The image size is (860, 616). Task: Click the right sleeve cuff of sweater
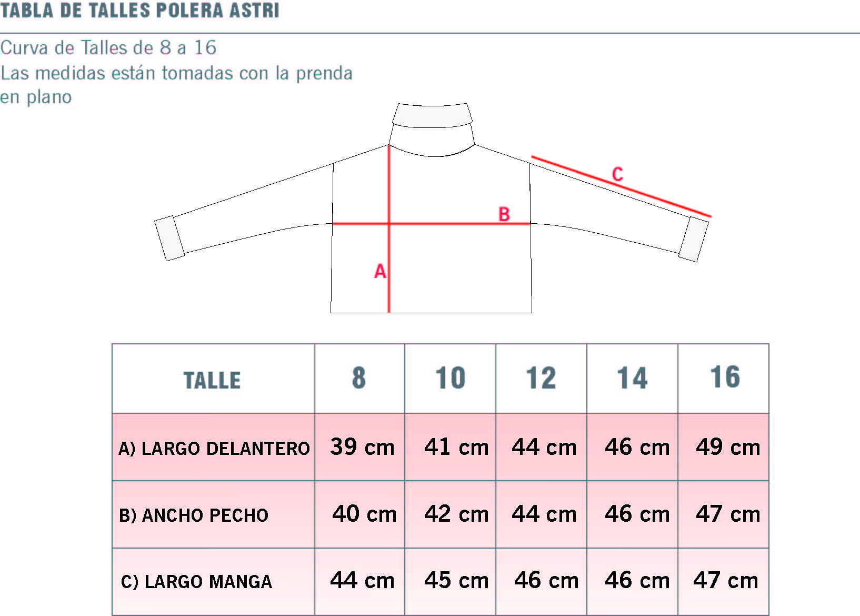[x=694, y=239]
